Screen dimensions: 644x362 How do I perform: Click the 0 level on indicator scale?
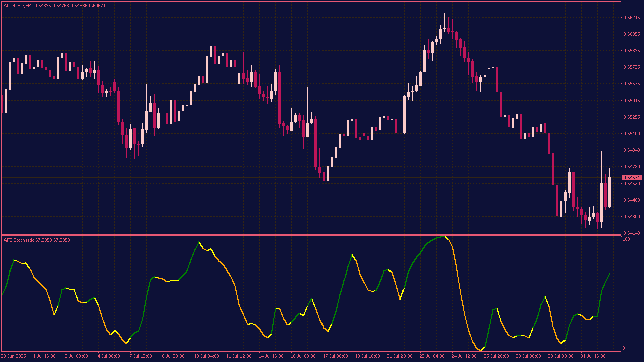click(x=625, y=348)
